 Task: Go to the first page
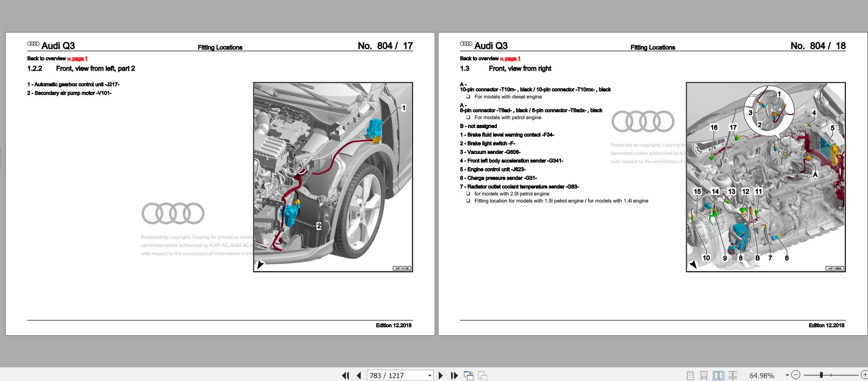[x=346, y=375]
